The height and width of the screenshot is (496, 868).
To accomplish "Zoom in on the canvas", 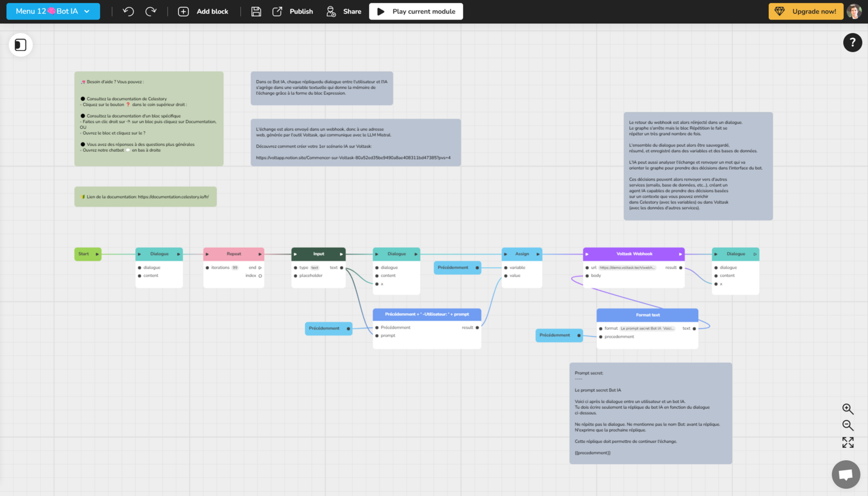I will [847, 409].
